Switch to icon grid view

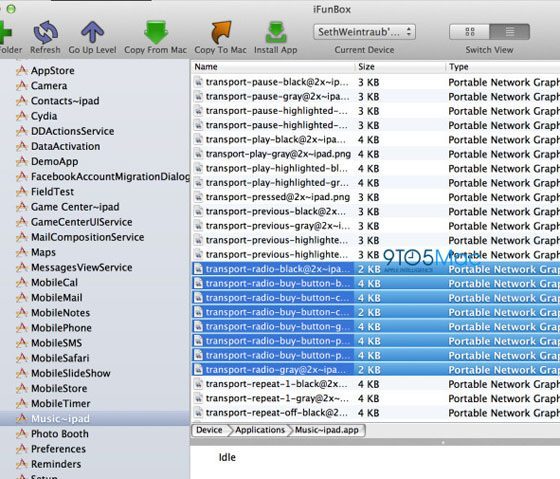click(x=470, y=32)
